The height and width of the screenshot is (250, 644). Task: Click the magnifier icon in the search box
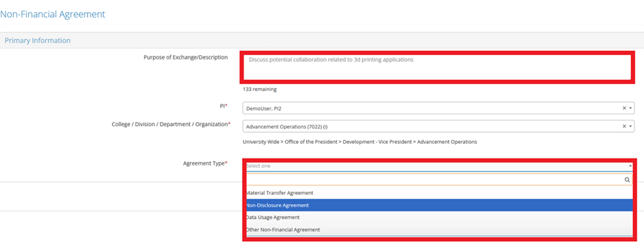pyautogui.click(x=627, y=180)
